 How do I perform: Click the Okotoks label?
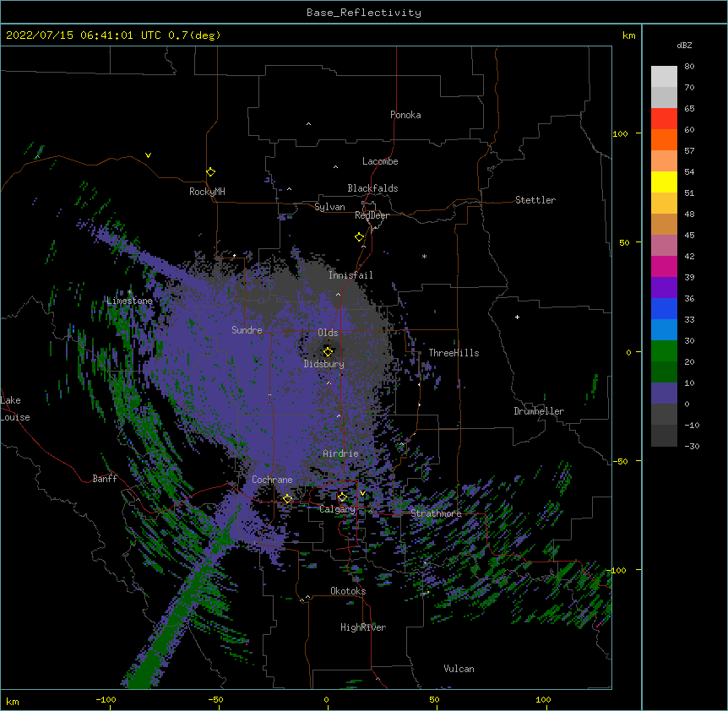(348, 591)
